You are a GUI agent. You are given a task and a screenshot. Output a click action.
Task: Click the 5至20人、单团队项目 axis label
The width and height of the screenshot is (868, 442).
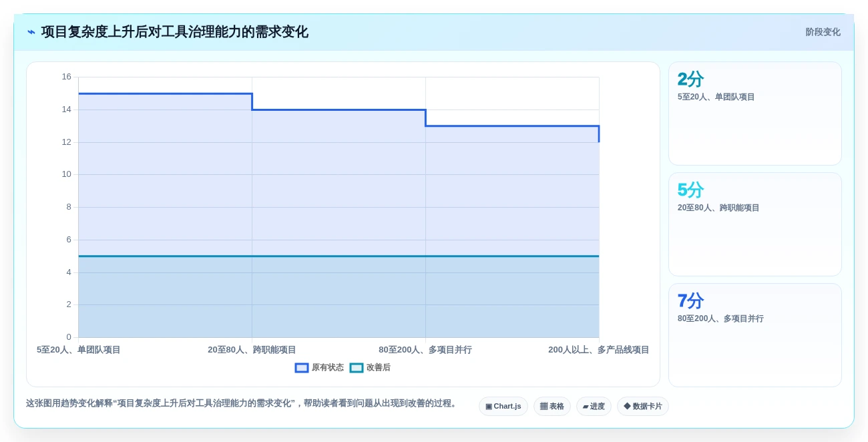[x=79, y=350]
